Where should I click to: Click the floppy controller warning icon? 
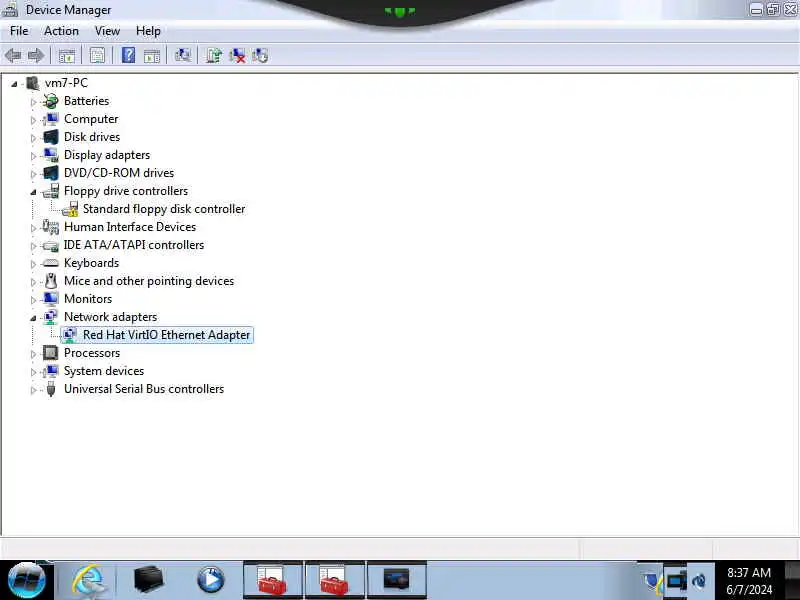(x=70, y=209)
